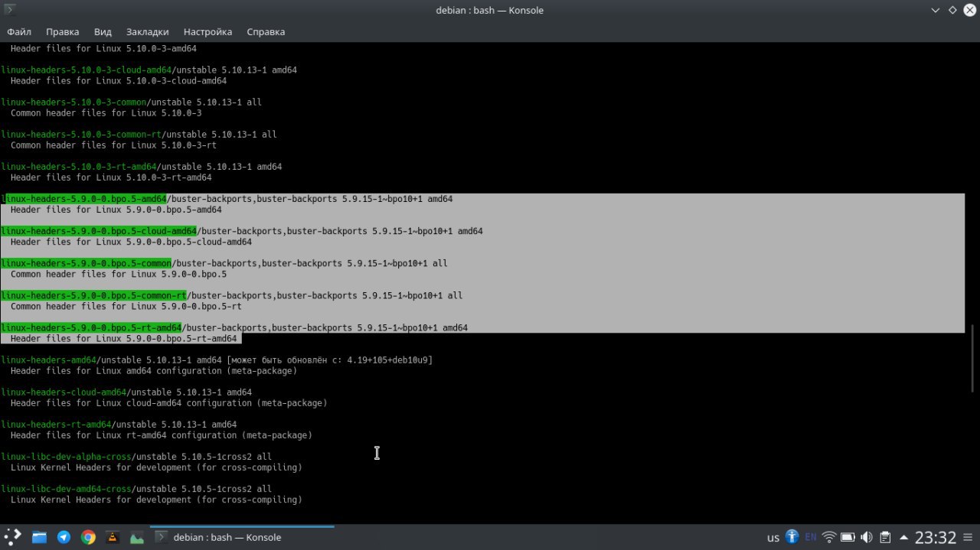
Task: Click text 'может быть обновлён с: 4.19+105+deb10u9'
Action: (329, 360)
